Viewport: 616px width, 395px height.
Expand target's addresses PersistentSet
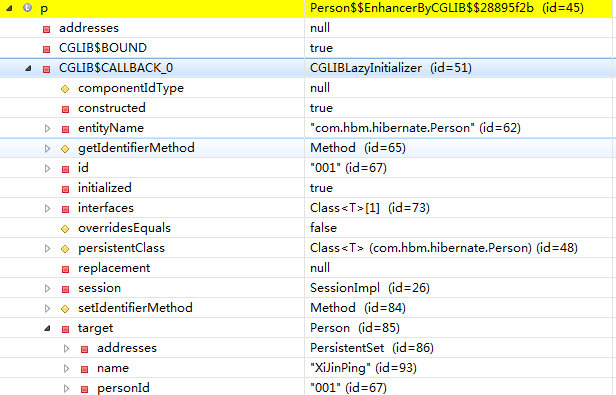click(66, 348)
